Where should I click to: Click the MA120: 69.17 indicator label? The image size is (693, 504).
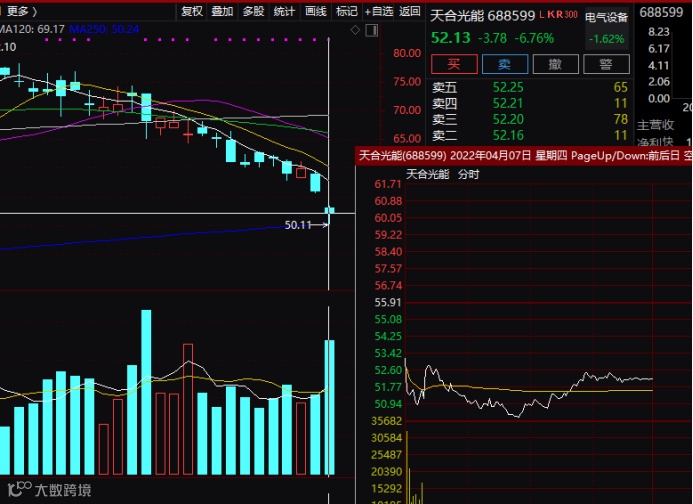[x=32, y=30]
